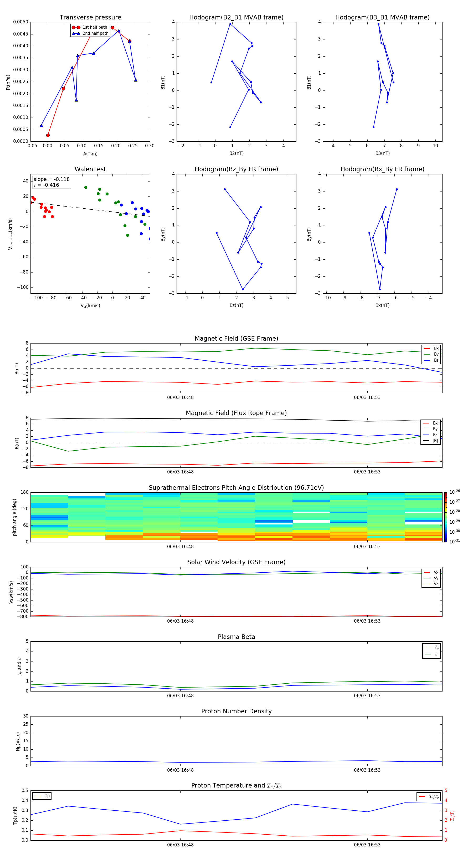Click 'Hodogram(Bz_By FR frame)' title
The width and height of the screenshot is (473, 868).
click(x=236, y=169)
